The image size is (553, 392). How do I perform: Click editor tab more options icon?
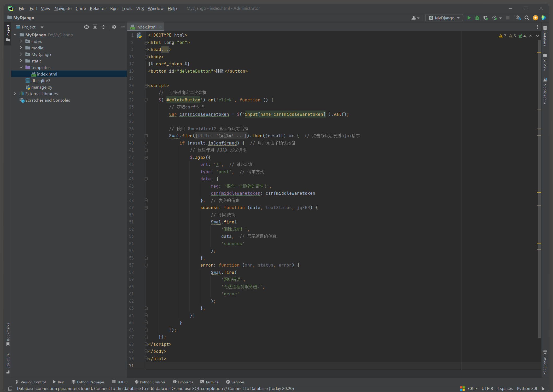pyautogui.click(x=537, y=27)
